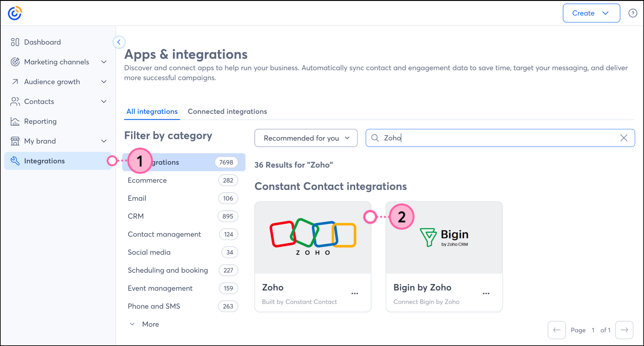Viewport: 644px width, 346px height.
Task: Open the Zoho logo thumbnail
Action: click(x=313, y=238)
